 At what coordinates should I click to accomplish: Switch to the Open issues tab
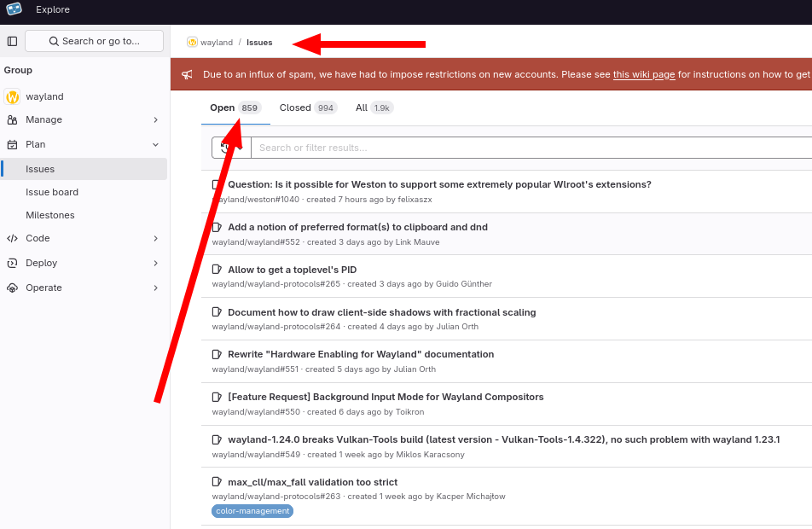[235, 108]
